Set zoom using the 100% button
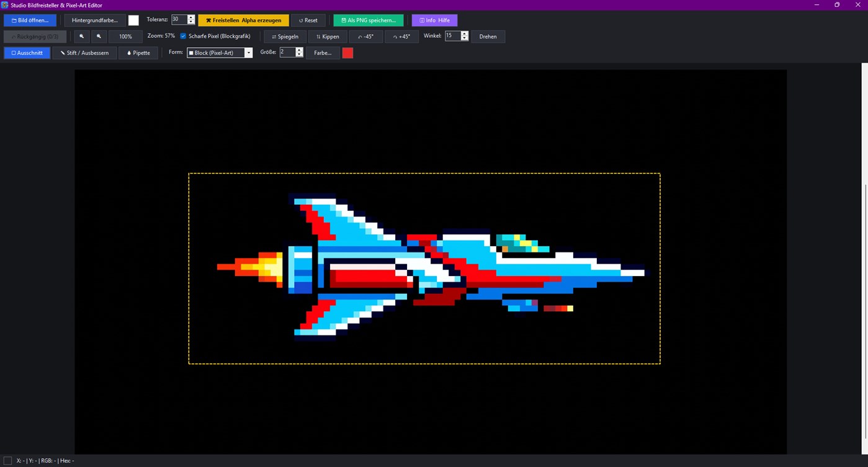868x467 pixels. tap(125, 37)
